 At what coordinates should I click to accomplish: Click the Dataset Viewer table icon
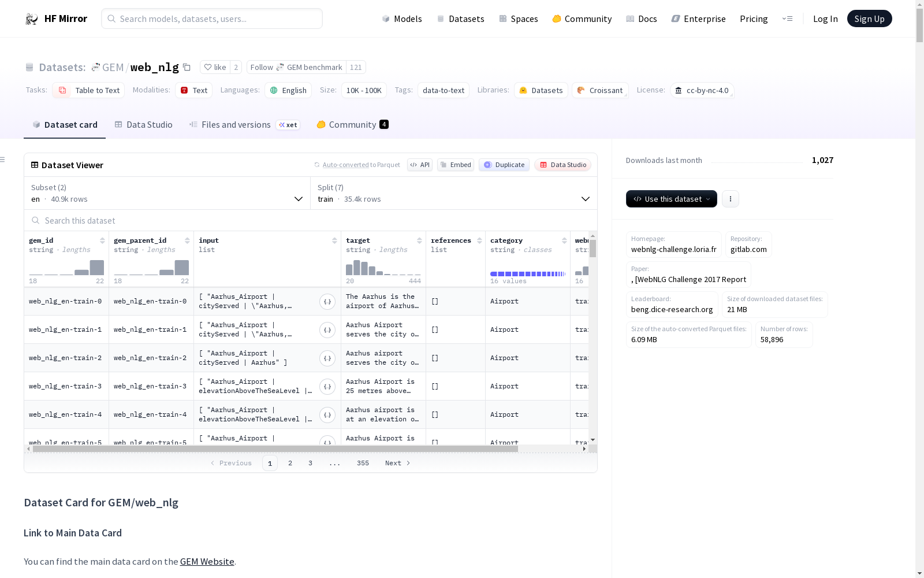click(x=35, y=165)
